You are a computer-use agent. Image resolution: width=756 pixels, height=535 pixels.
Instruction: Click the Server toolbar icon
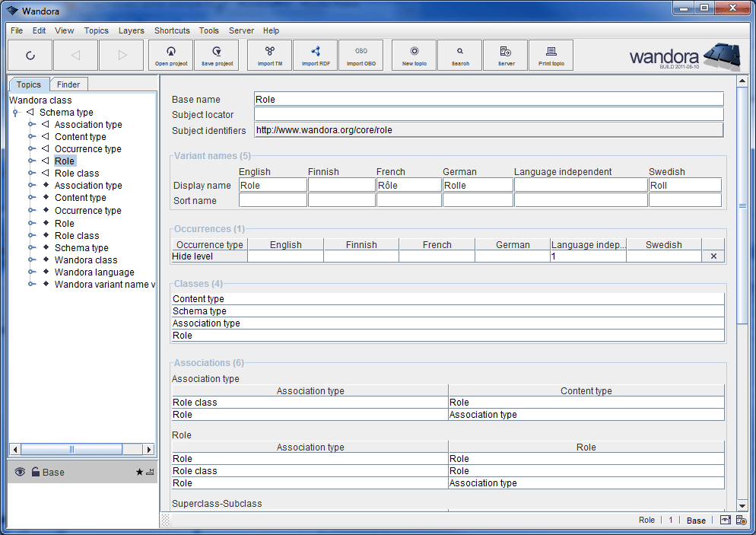pyautogui.click(x=505, y=55)
